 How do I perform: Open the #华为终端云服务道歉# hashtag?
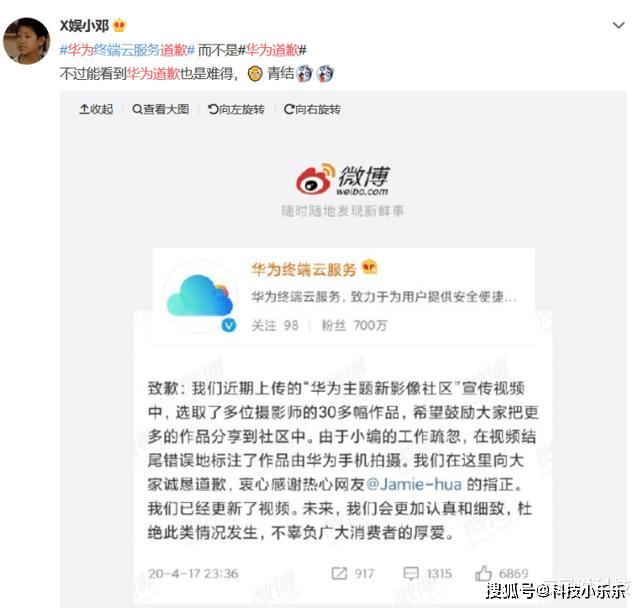point(127,50)
